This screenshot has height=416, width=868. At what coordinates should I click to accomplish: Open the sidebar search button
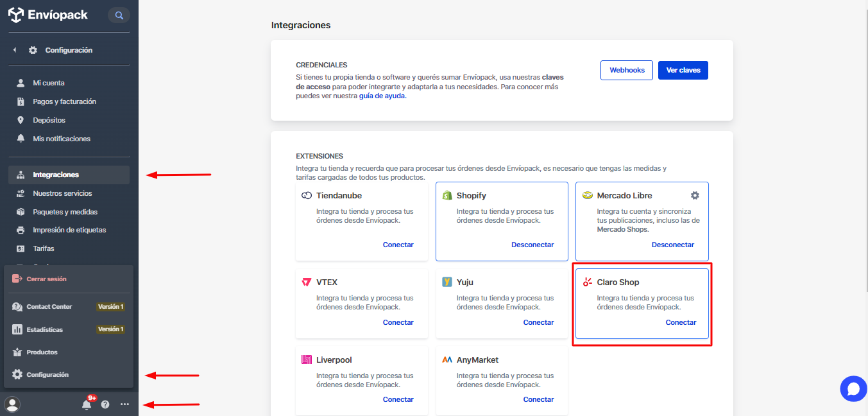tap(119, 15)
